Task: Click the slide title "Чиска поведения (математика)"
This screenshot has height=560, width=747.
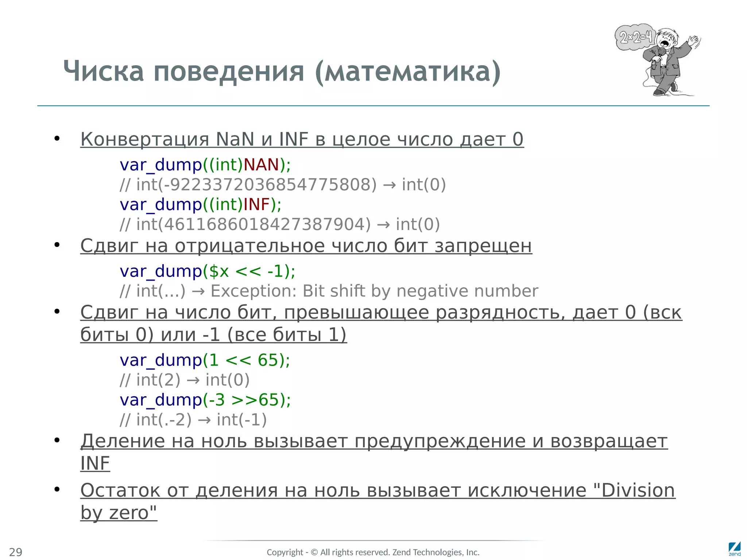Action: coord(282,71)
